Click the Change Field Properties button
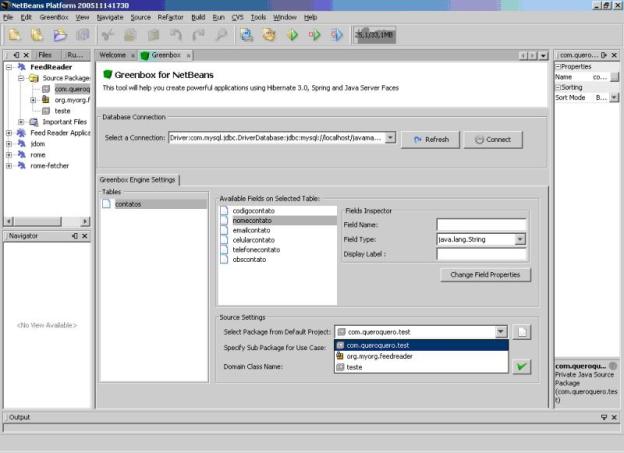 coord(489,274)
